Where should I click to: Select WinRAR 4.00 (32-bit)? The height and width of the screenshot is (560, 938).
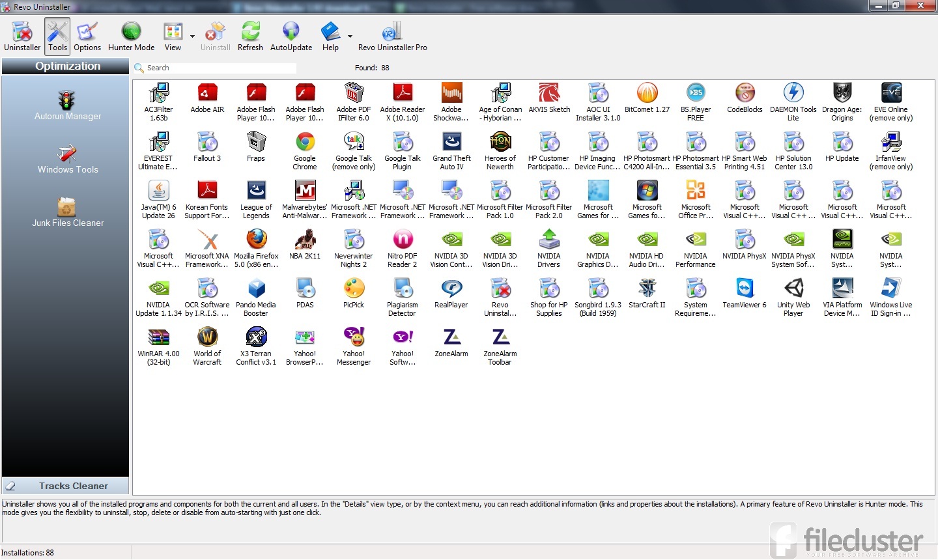coord(158,346)
